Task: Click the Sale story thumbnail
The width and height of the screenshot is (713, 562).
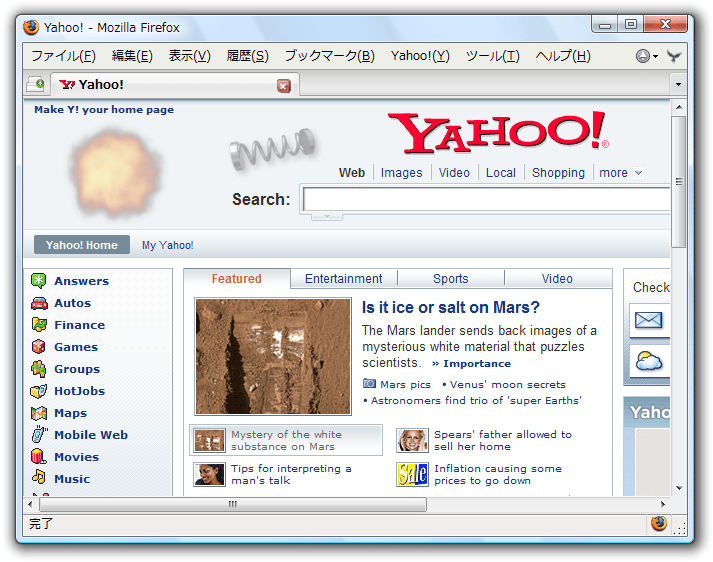Action: [412, 475]
